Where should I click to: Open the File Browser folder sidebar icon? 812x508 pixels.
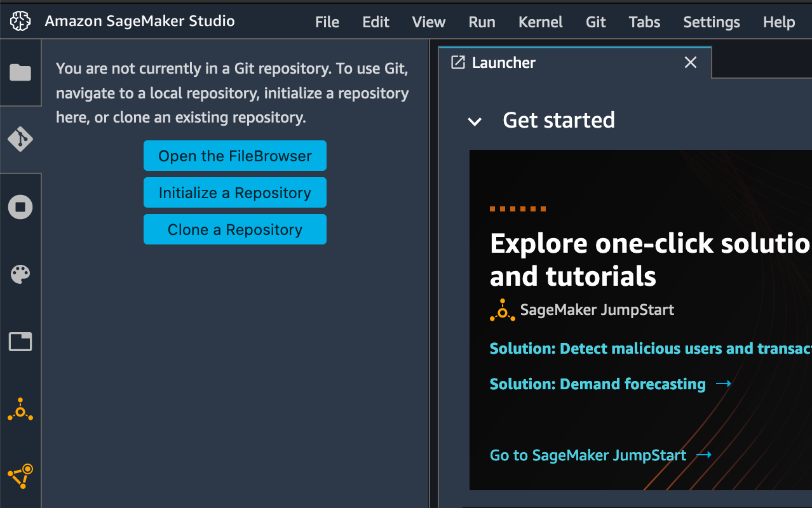(x=20, y=72)
